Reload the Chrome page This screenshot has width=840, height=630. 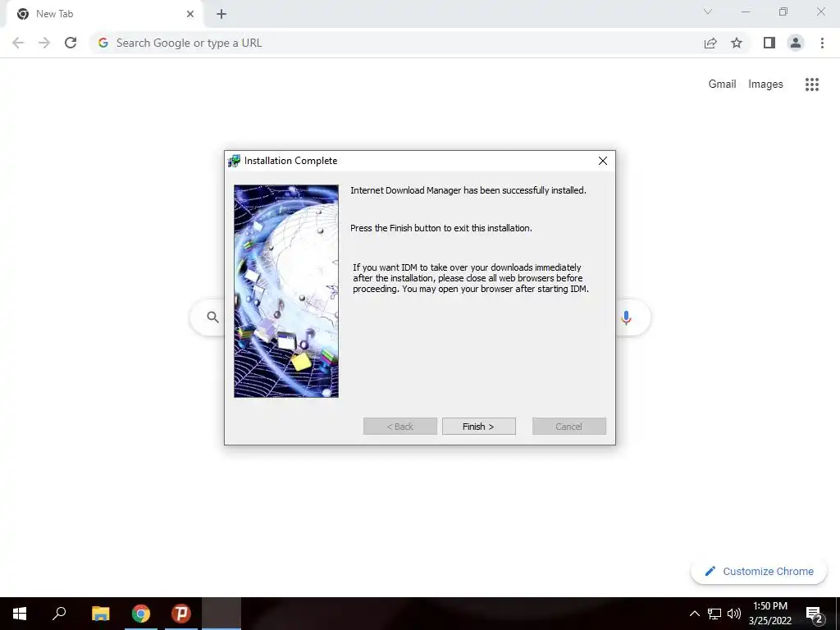tap(71, 43)
